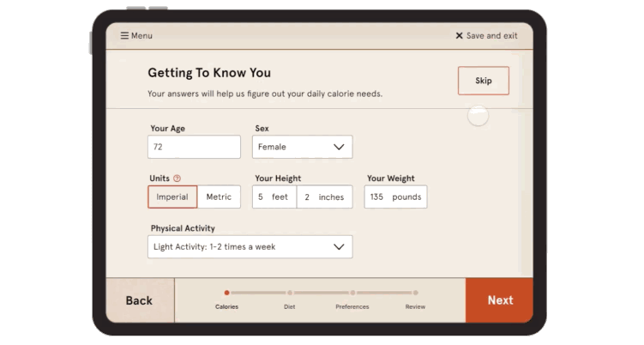Click the Diet progress step dot
The image size is (644, 345).
pos(290,293)
